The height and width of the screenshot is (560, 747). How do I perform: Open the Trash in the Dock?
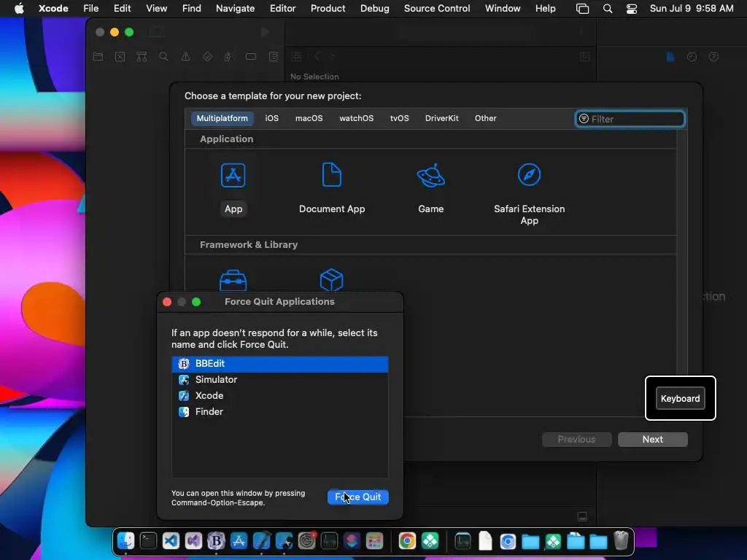(x=621, y=541)
